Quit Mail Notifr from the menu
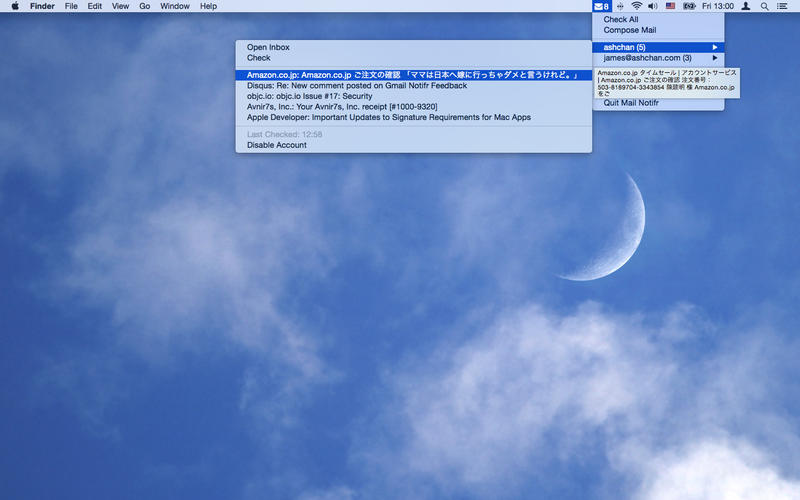Viewport: 800px width, 500px height. point(631,103)
